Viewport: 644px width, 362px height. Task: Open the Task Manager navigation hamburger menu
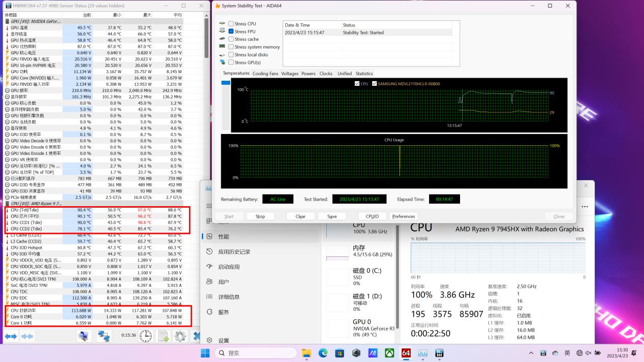(209, 205)
